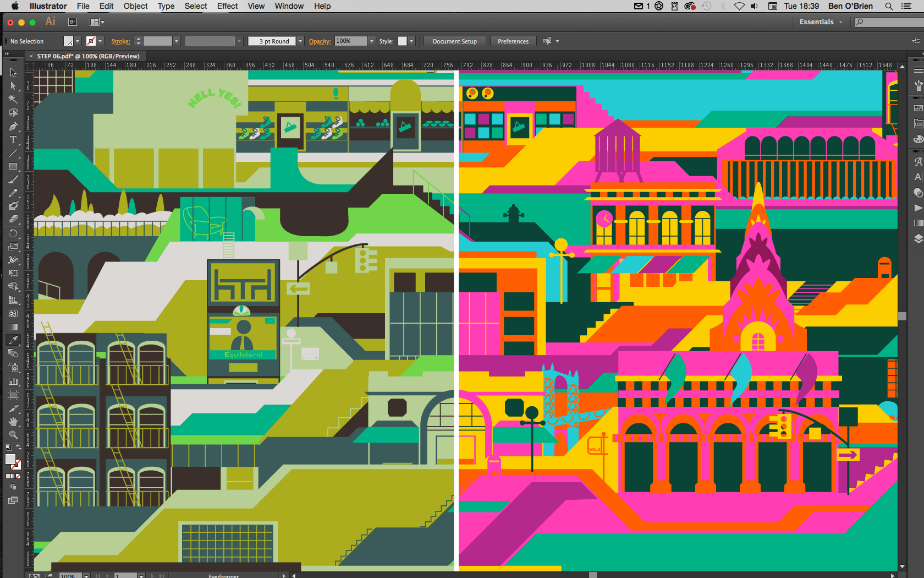Viewport: 924px width, 578px height.
Task: Open the arrange documents dropdown
Action: coord(97,22)
